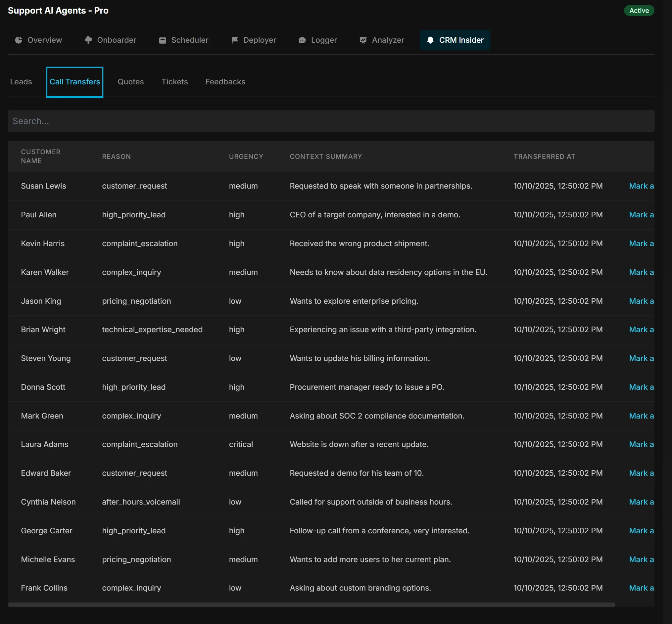Click the Active status badge
672x624 pixels.
pos(639,11)
